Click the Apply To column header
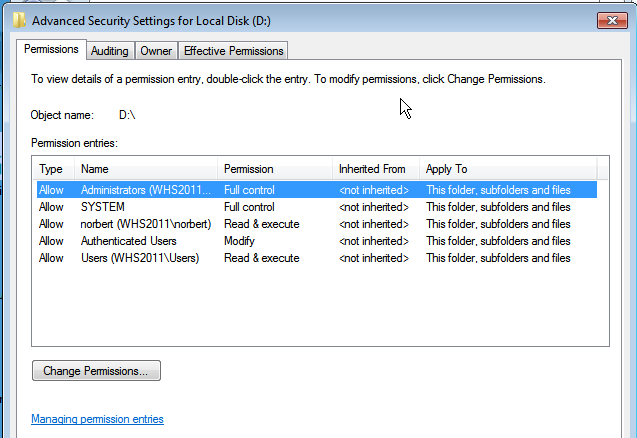The image size is (637, 438). (508, 169)
